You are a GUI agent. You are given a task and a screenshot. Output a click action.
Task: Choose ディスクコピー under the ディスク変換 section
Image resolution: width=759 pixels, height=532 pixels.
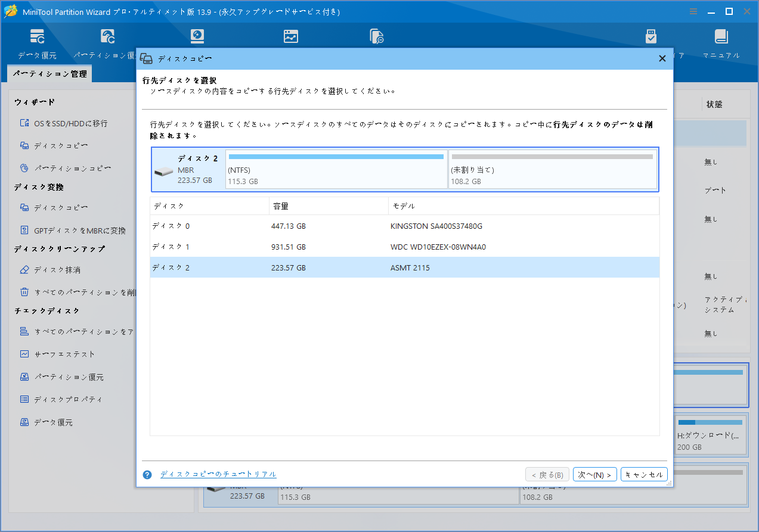[x=54, y=207]
